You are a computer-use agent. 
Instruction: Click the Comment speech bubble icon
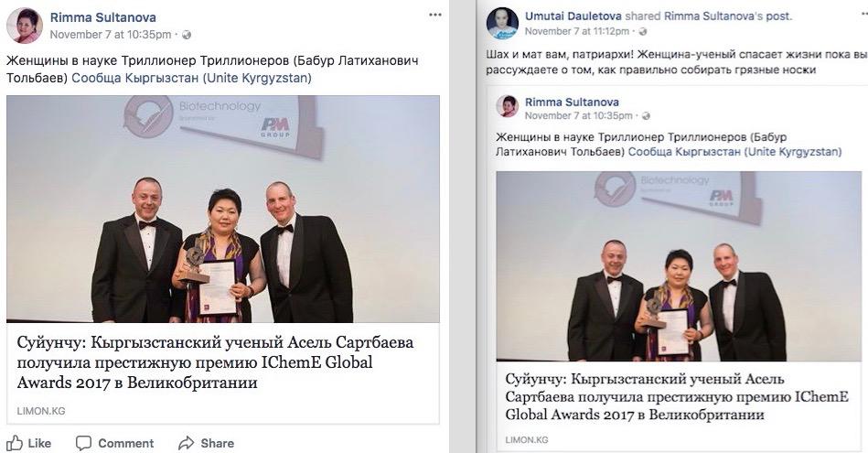pyautogui.click(x=83, y=443)
